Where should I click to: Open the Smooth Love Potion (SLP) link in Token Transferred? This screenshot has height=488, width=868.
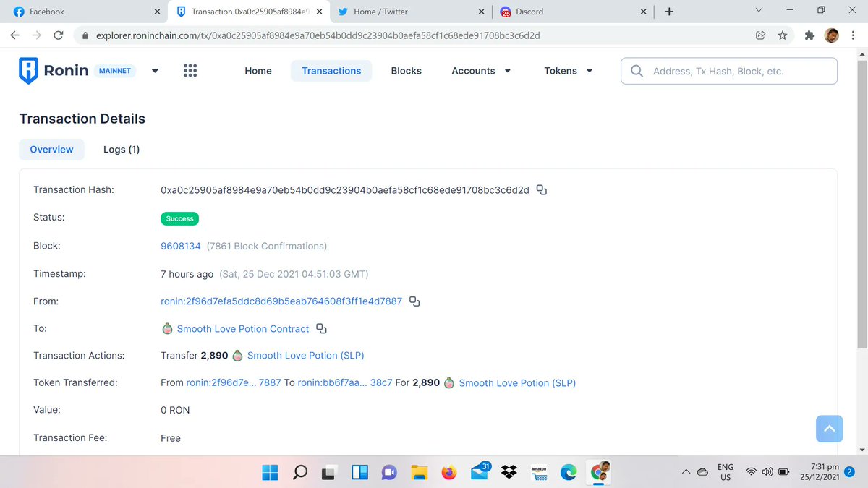[517, 383]
